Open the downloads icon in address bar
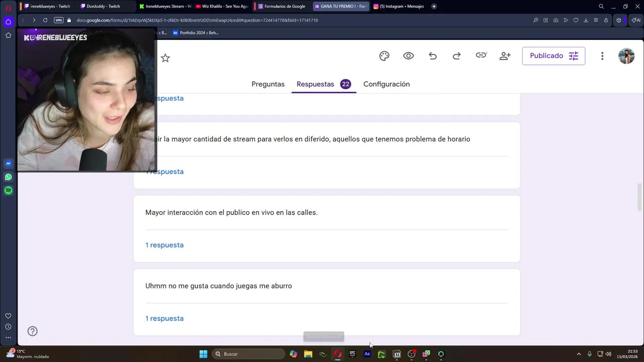The image size is (644, 362). pos(586,20)
